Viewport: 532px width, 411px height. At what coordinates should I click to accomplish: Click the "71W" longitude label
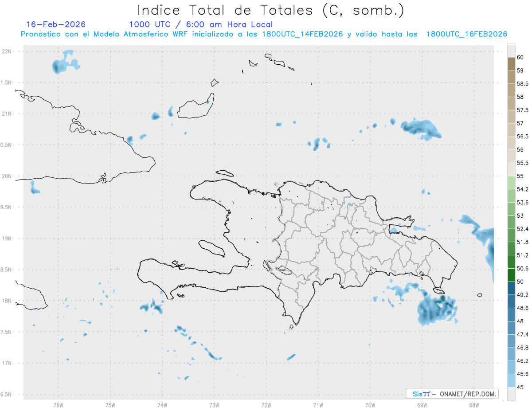click(318, 405)
